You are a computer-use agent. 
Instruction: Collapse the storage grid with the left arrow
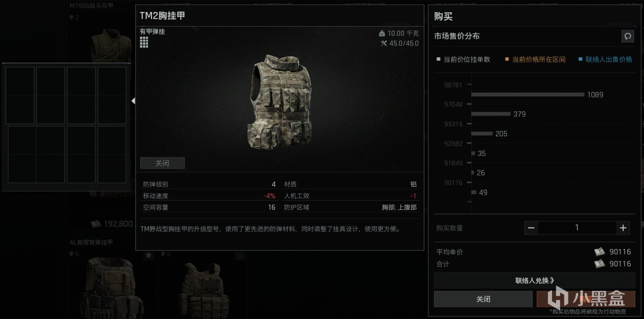[x=133, y=101]
